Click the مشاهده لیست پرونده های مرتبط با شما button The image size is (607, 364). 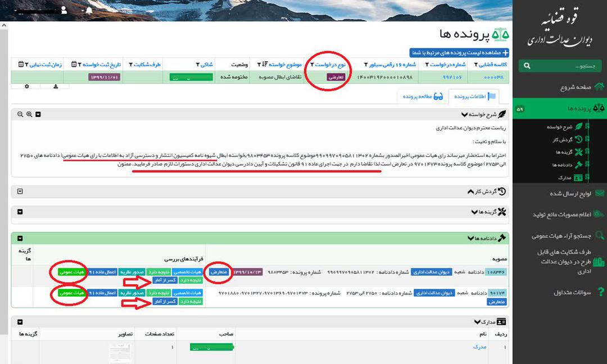pyautogui.click(x=458, y=52)
